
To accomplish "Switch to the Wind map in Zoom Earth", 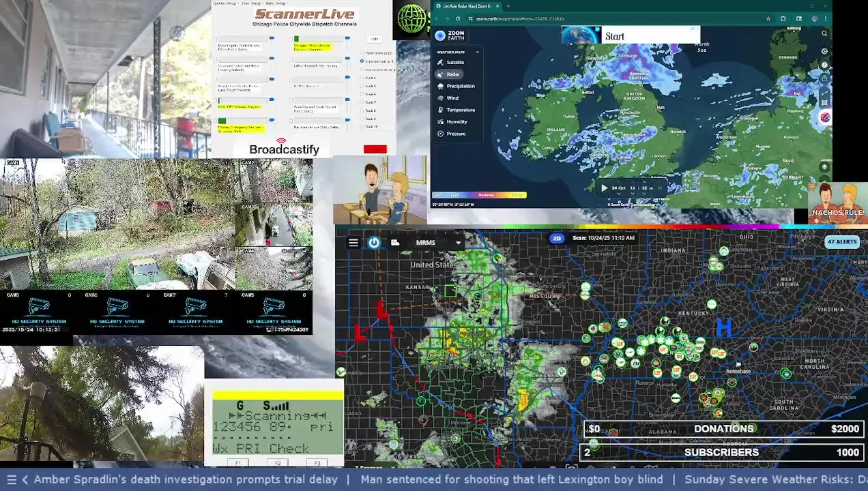I will tap(448, 98).
